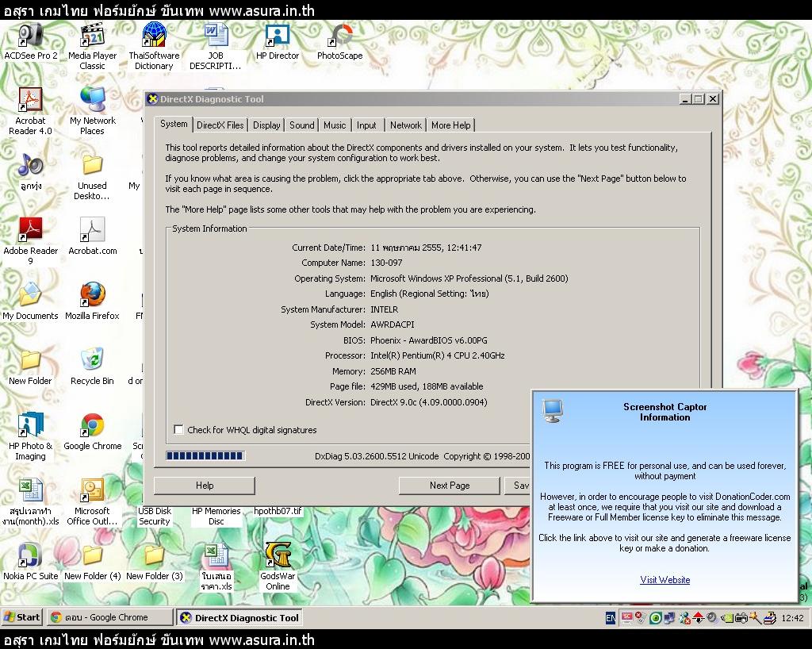
Task: Click the camera tray icon
Action: coord(741,618)
